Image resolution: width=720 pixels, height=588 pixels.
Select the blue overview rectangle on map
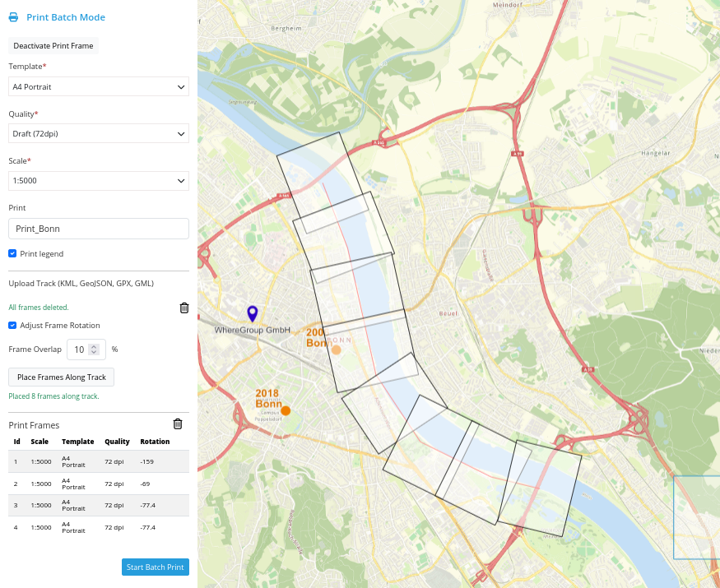tap(696, 518)
